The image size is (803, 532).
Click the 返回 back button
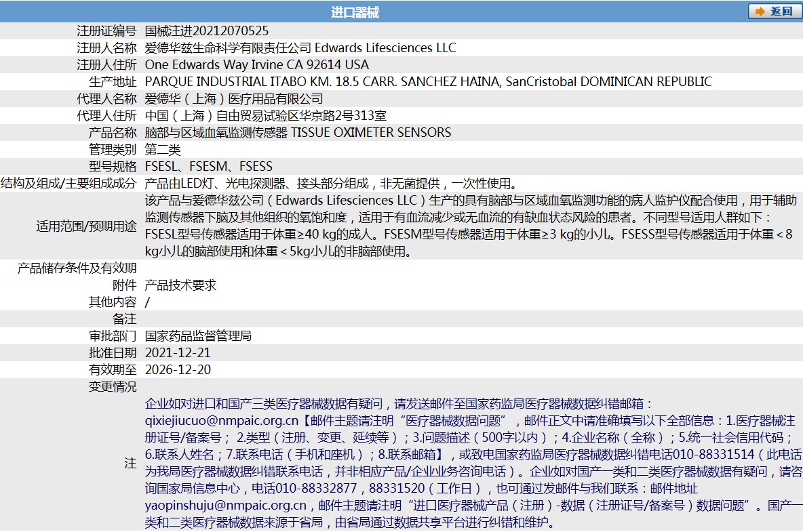[x=775, y=12]
